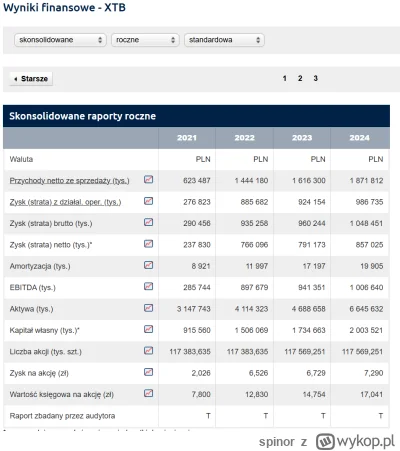Click the Liczba akcji (tys. szt.) label
The image size is (400, 451).
[x=46, y=352]
